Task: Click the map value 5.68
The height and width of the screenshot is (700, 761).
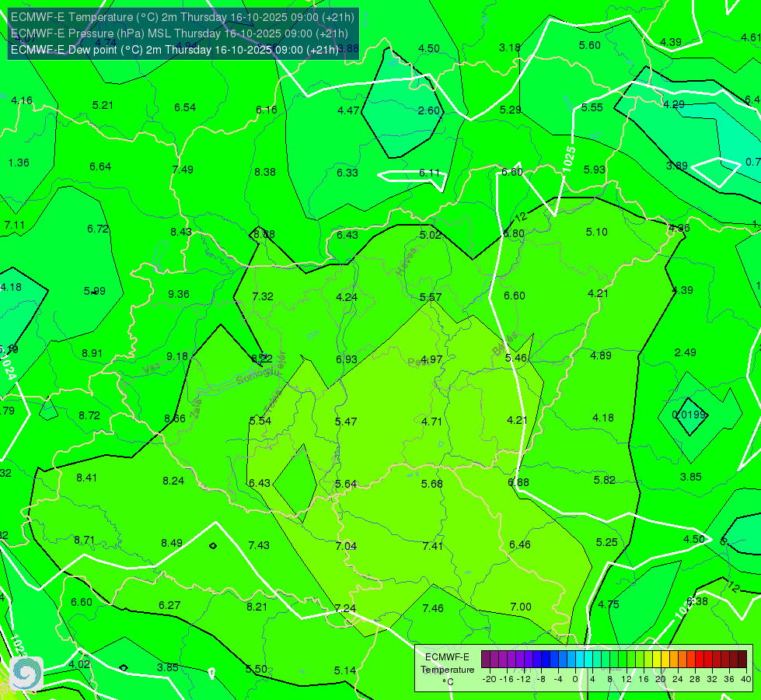Action: (x=432, y=484)
